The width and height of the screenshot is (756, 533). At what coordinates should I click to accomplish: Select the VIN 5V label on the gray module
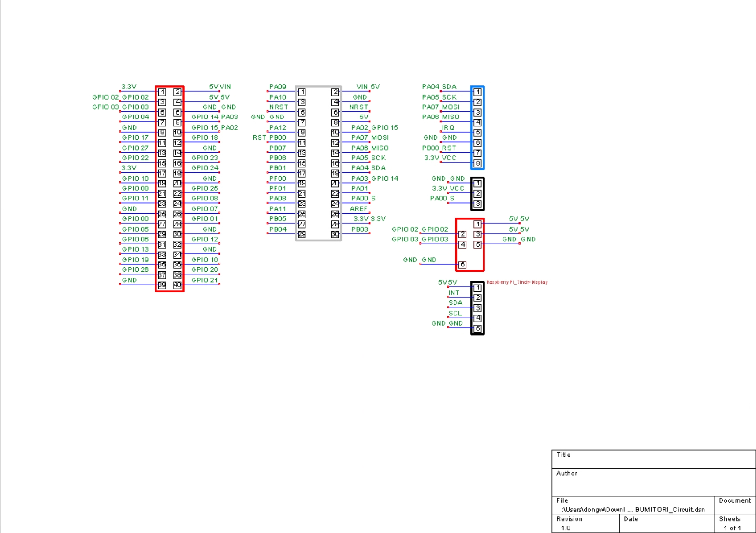368,87
